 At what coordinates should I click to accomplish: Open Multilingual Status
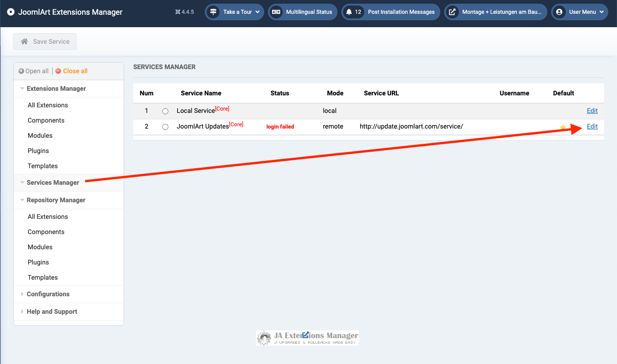coord(303,12)
